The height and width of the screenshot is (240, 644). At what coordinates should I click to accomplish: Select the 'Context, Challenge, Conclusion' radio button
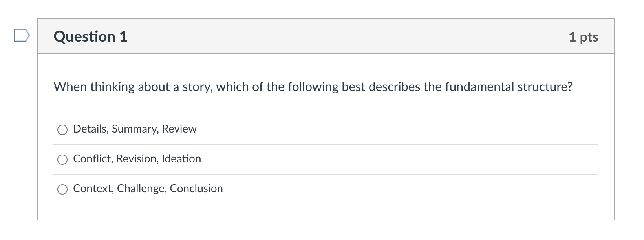62,189
